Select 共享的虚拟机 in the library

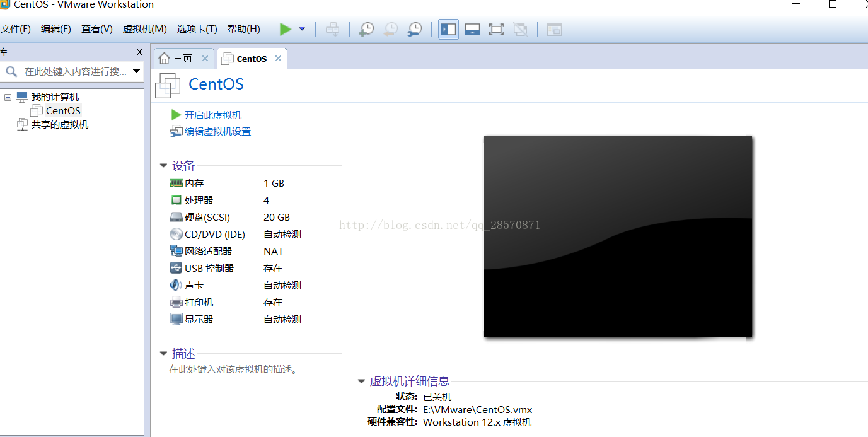pyautogui.click(x=60, y=124)
